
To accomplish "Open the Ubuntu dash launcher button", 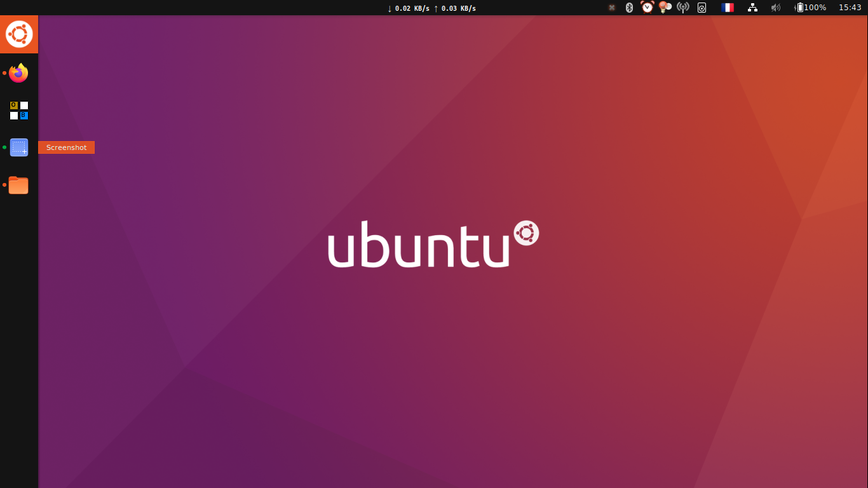I will (19, 34).
